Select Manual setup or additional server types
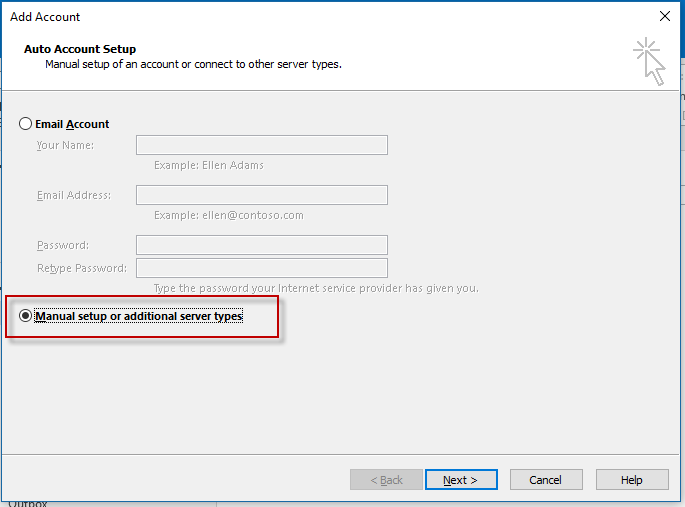685x507 pixels. (26, 316)
